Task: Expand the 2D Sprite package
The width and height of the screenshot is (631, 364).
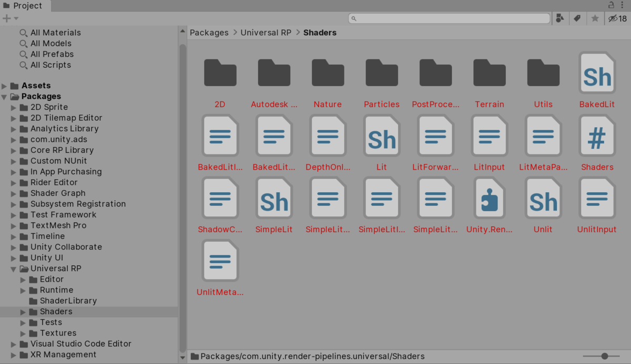Action: [x=14, y=107]
